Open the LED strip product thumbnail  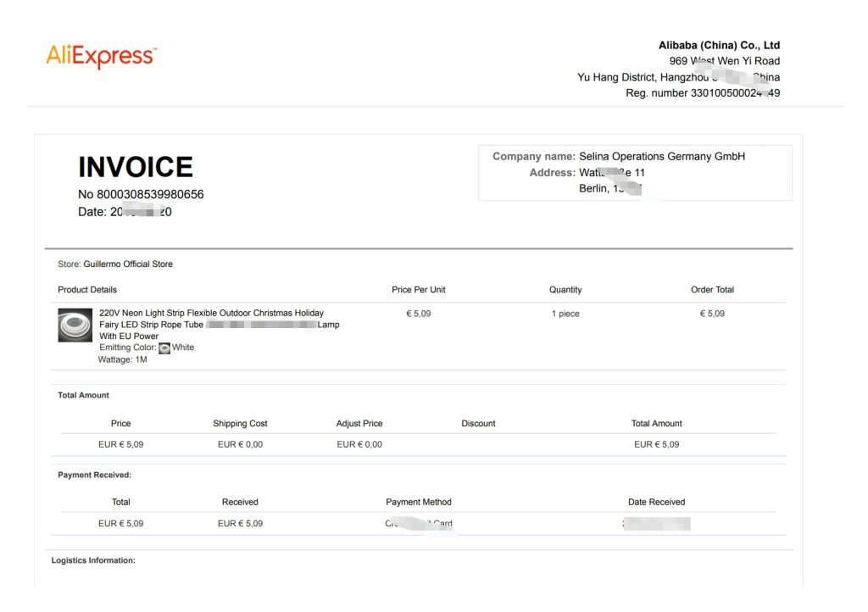[75, 325]
